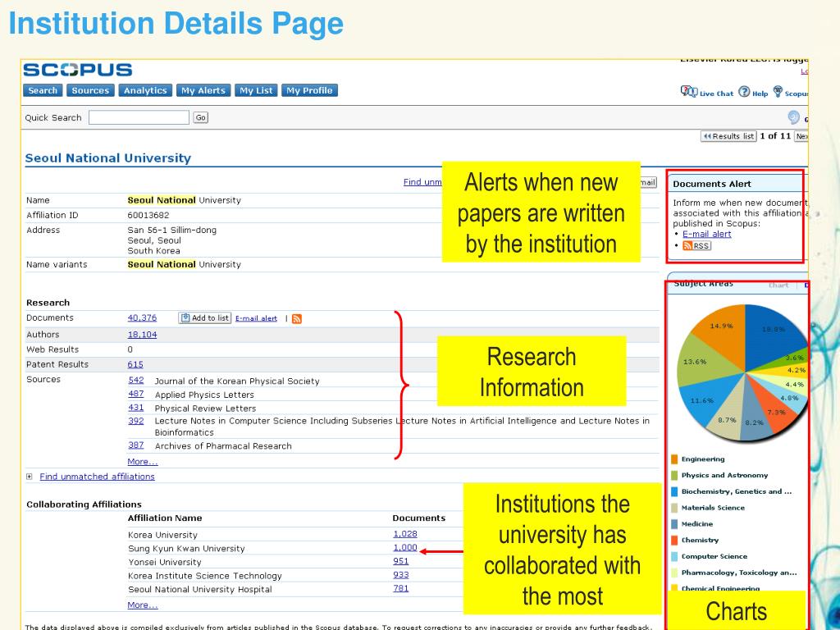The height and width of the screenshot is (630, 840).
Task: Open the 615 patent results link
Action: 135,364
